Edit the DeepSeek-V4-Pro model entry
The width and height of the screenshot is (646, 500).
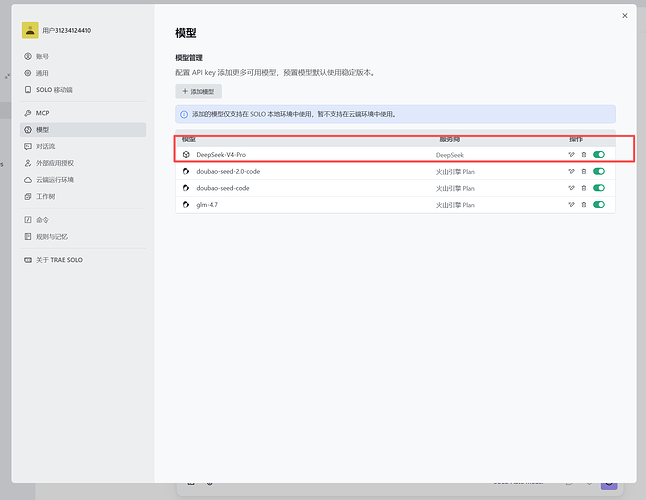pyautogui.click(x=571, y=154)
